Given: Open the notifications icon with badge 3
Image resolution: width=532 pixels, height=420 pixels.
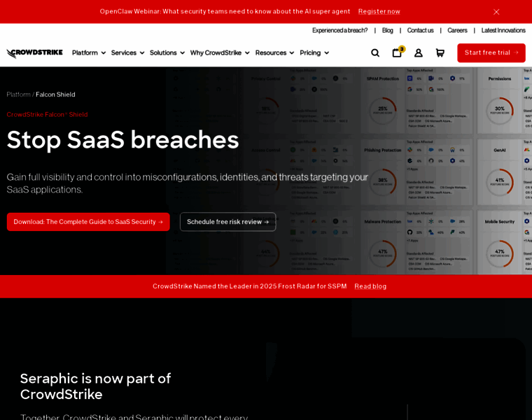Looking at the screenshot, I should tap(398, 52).
